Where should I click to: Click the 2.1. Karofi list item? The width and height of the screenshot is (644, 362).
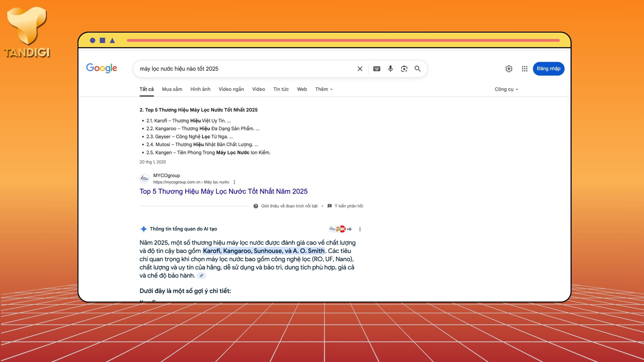pyautogui.click(x=188, y=121)
